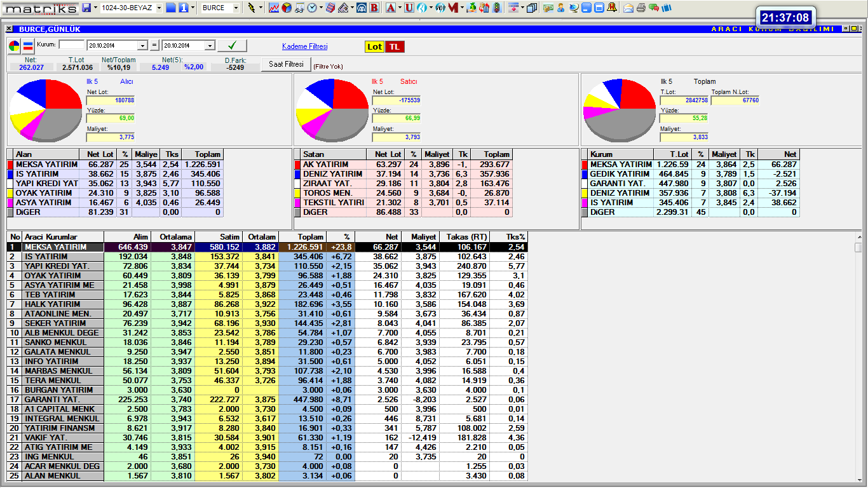Open the BURCE symbol dropdown

236,8
